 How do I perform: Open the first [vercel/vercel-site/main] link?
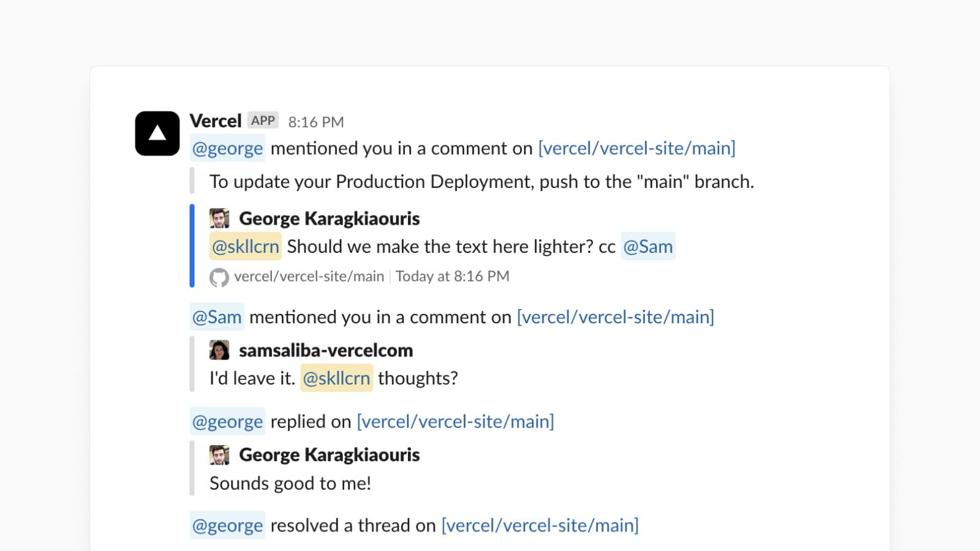[637, 148]
